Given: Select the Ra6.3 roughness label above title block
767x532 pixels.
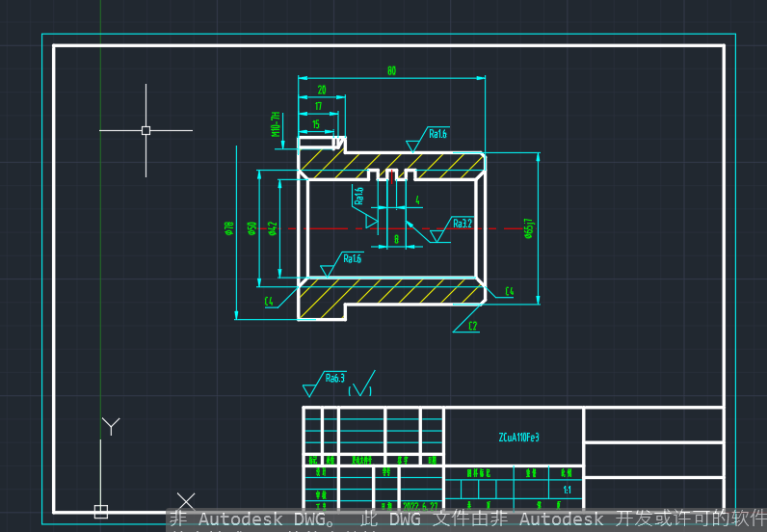Looking at the screenshot, I should coord(335,378).
